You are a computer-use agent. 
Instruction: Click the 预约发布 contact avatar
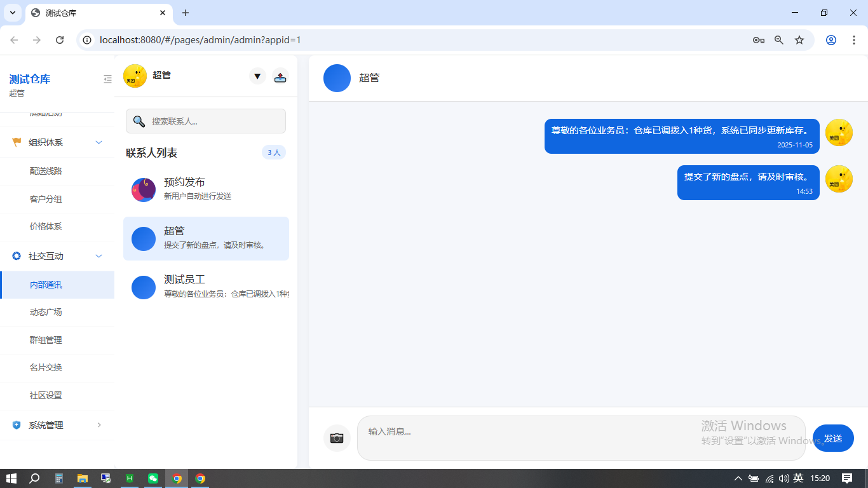[143, 189]
